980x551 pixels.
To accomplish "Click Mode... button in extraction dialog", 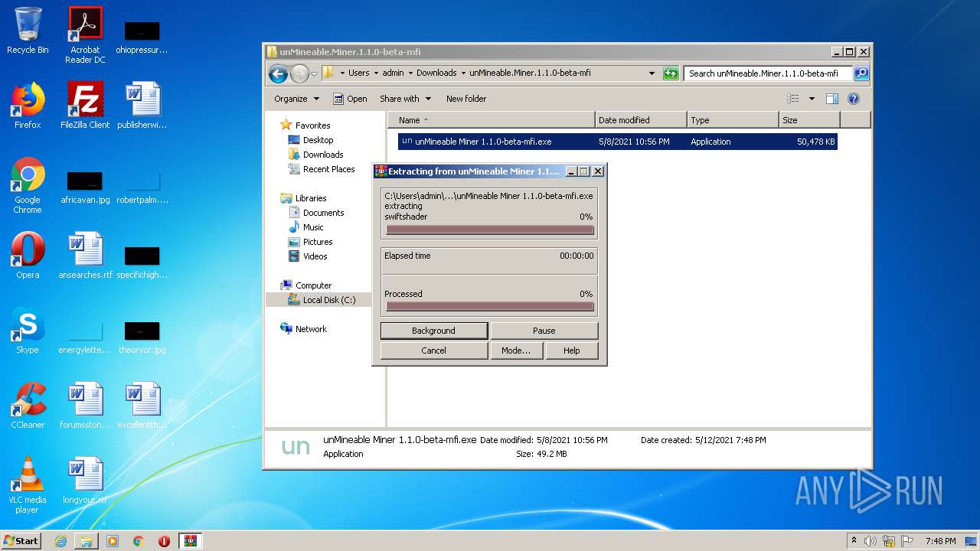I will (515, 350).
